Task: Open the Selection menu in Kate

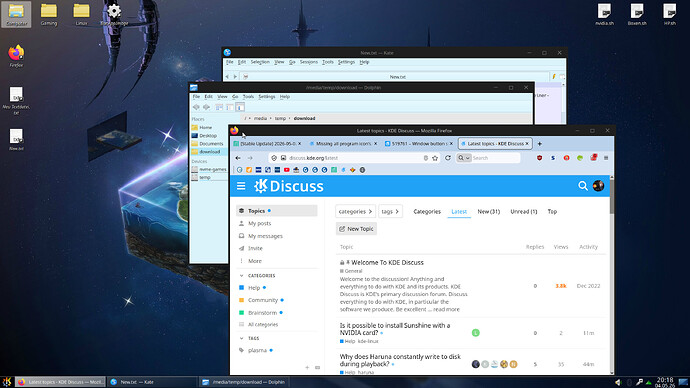Action: click(260, 62)
